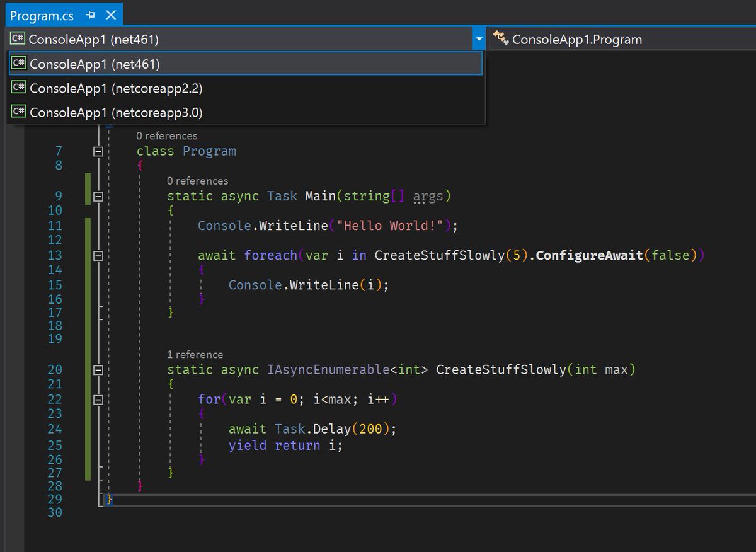
Task: Click the C# icon beside netcoreapp2.2
Action: tap(19, 88)
